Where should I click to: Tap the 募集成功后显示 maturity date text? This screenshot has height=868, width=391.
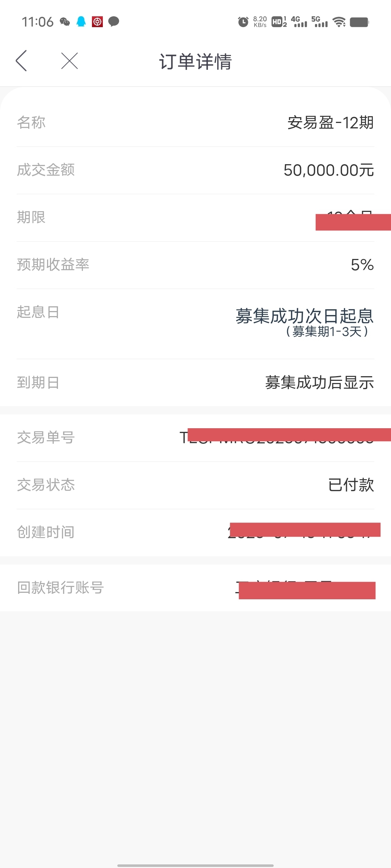[320, 382]
